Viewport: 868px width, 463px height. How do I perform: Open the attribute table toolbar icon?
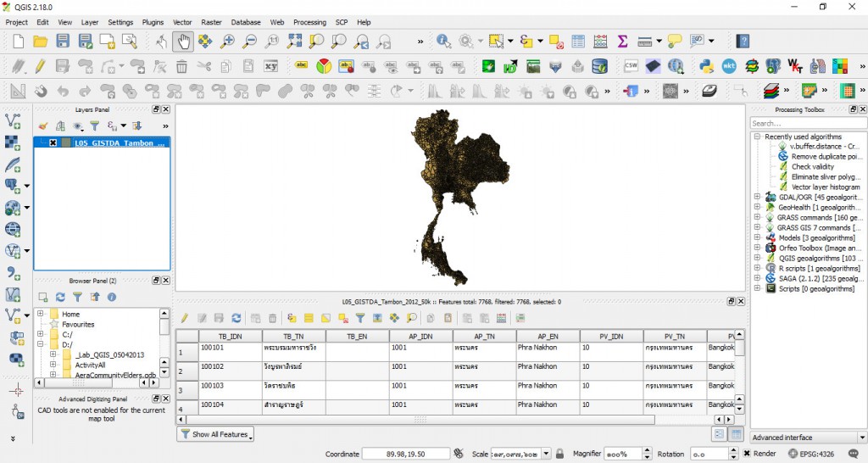[578, 41]
